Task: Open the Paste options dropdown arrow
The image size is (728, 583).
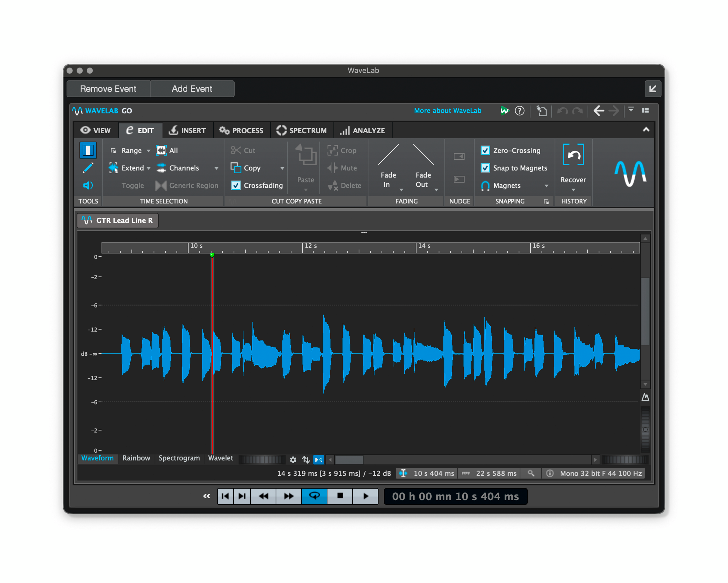Action: click(306, 190)
